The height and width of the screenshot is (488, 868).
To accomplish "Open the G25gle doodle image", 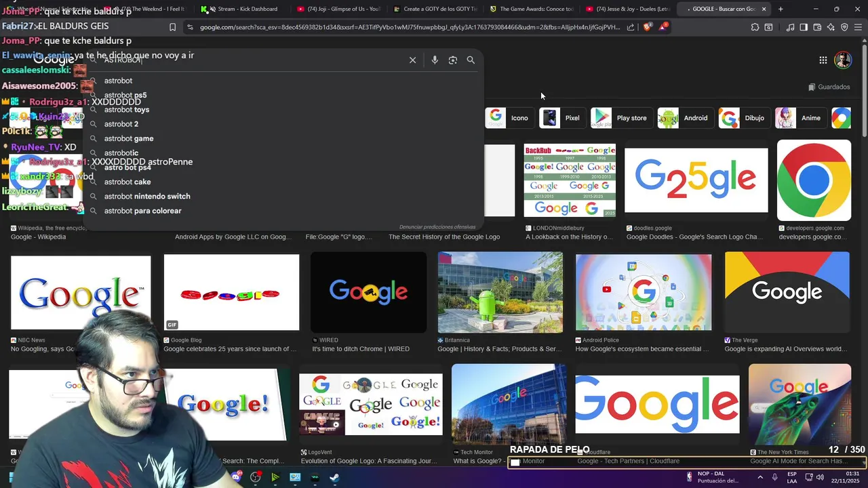I will (x=696, y=180).
